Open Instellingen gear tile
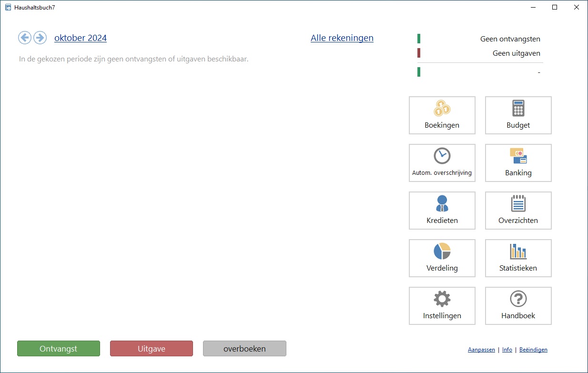588x373 pixels. click(442, 306)
